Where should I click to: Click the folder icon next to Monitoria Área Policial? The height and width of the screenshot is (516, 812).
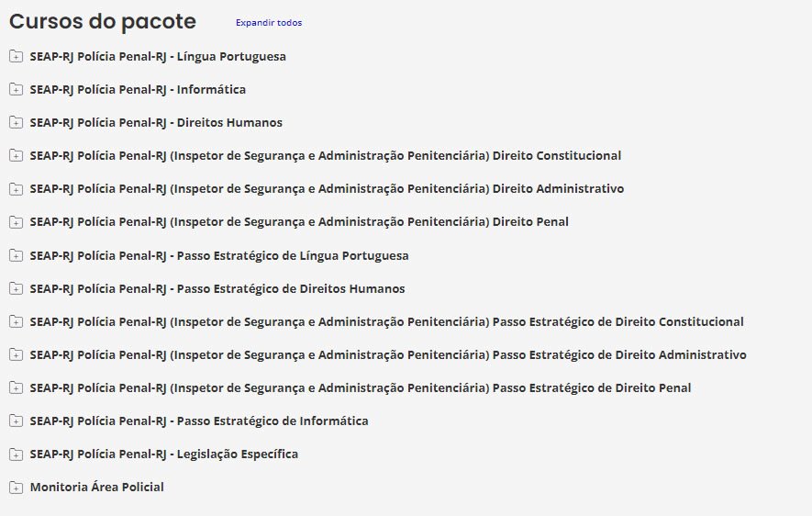coord(16,488)
